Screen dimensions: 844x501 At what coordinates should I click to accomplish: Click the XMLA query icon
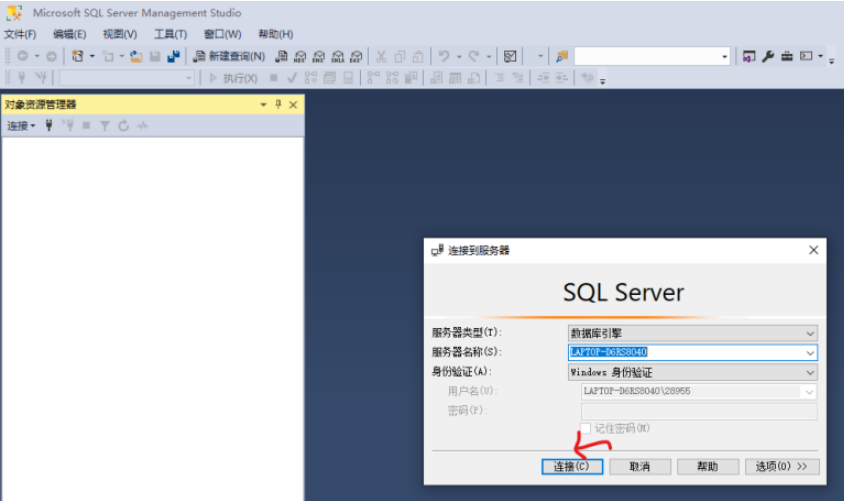click(337, 56)
